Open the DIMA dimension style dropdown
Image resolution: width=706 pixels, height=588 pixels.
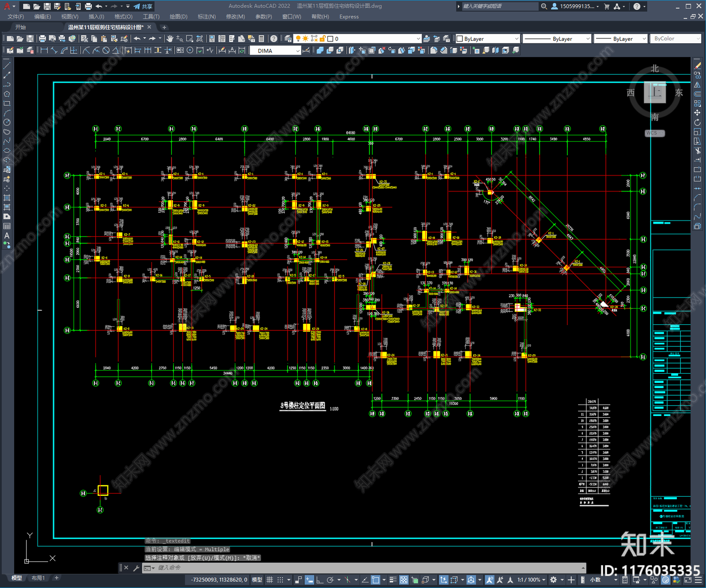275,51
